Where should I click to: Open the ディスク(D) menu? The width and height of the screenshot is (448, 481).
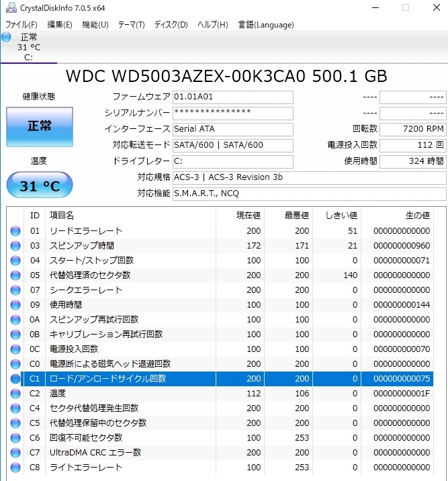tap(171, 25)
